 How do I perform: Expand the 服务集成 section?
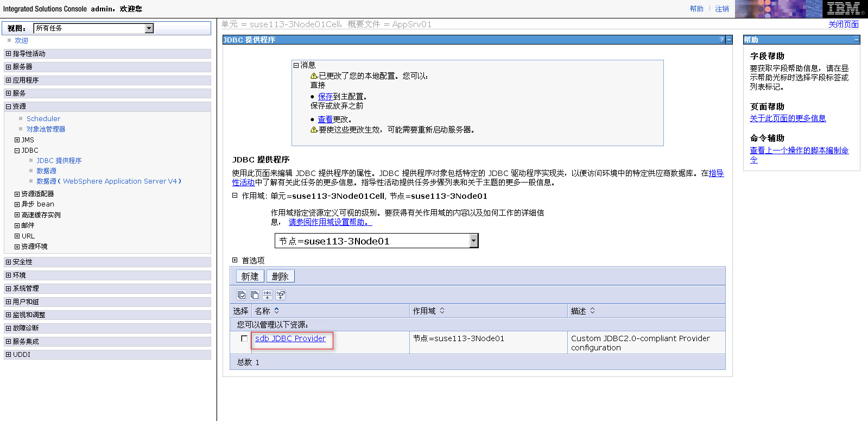tap(8, 342)
